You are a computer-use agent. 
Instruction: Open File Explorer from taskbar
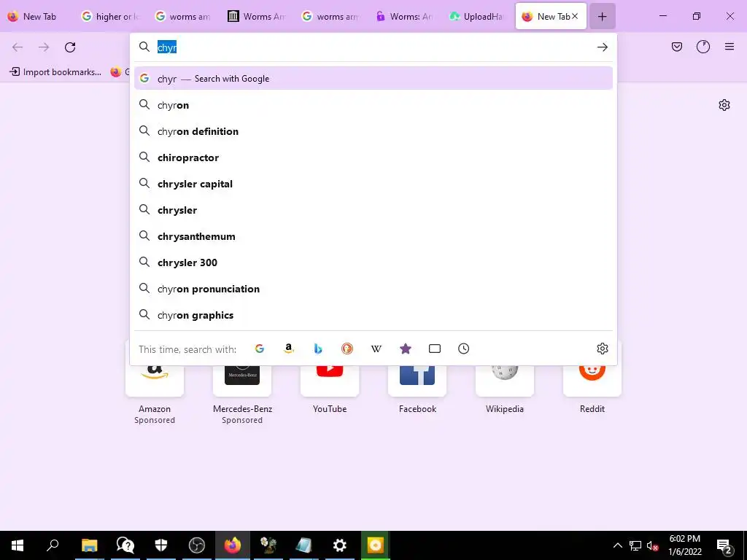click(89, 545)
